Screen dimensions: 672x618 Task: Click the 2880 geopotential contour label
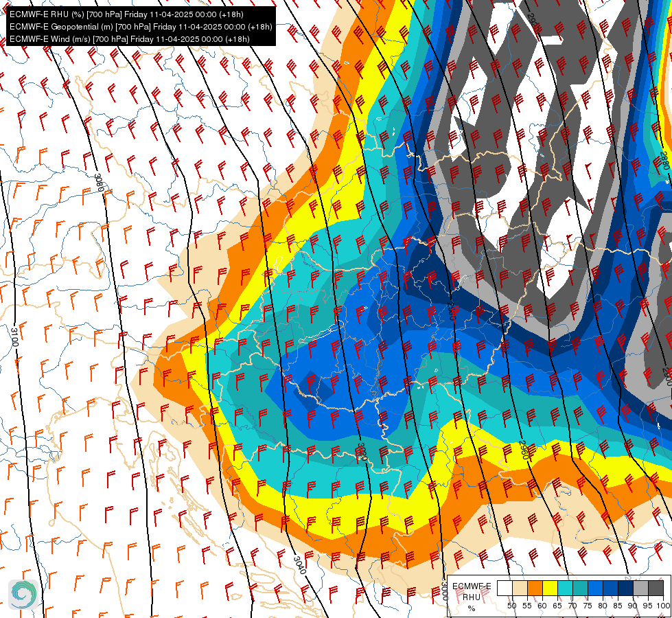click(664, 161)
